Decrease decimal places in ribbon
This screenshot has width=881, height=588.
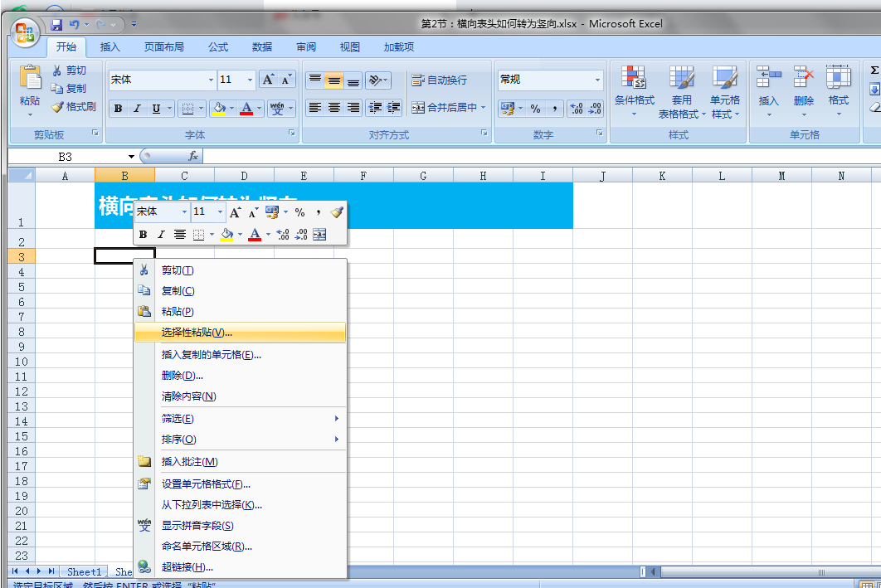pos(595,109)
